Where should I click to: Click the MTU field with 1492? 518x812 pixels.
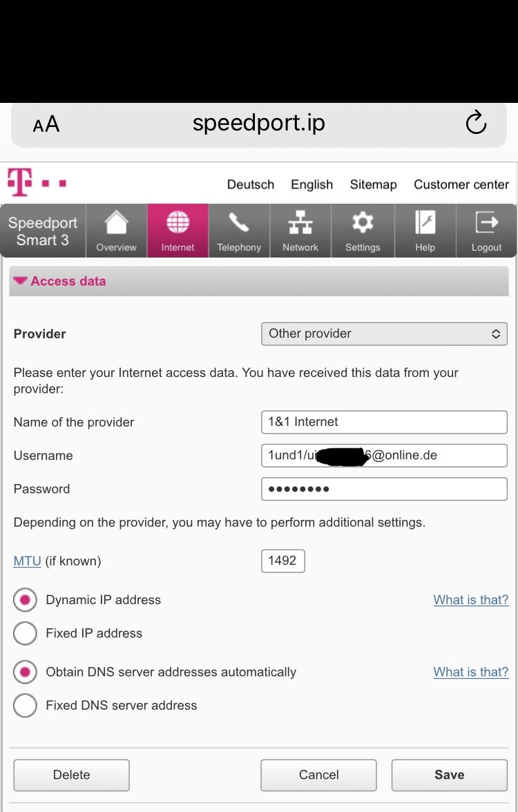[x=282, y=561]
